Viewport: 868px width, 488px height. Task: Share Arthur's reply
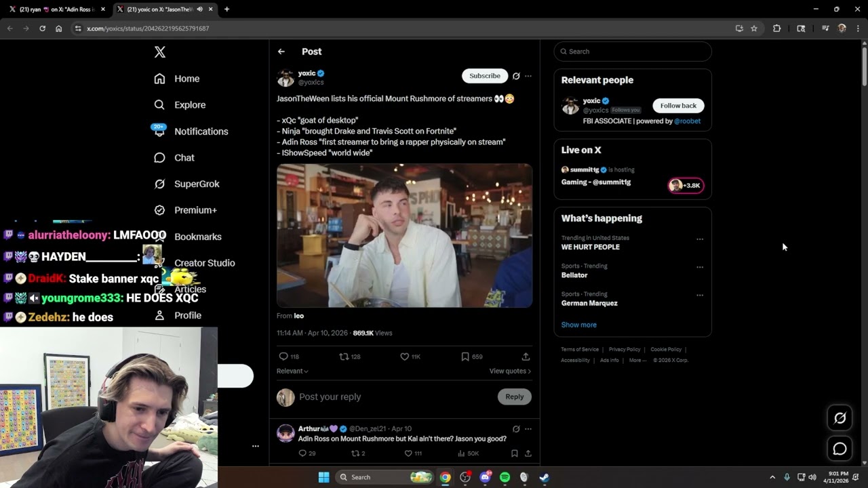[528, 453]
